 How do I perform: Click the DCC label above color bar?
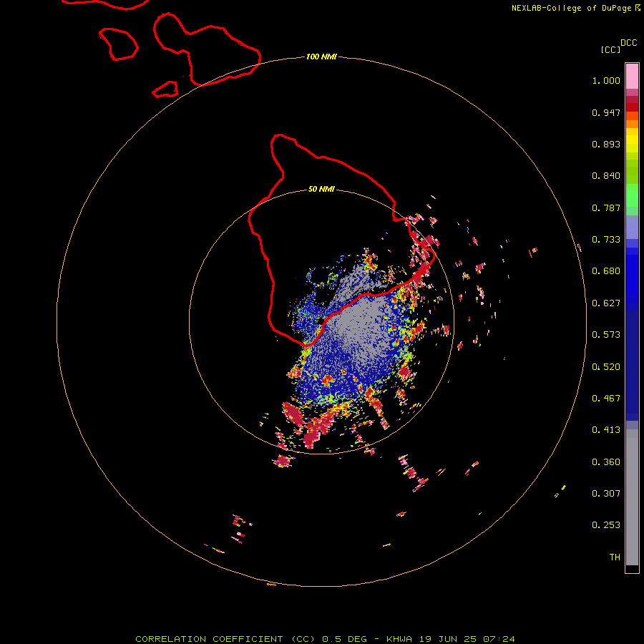pyautogui.click(x=629, y=43)
